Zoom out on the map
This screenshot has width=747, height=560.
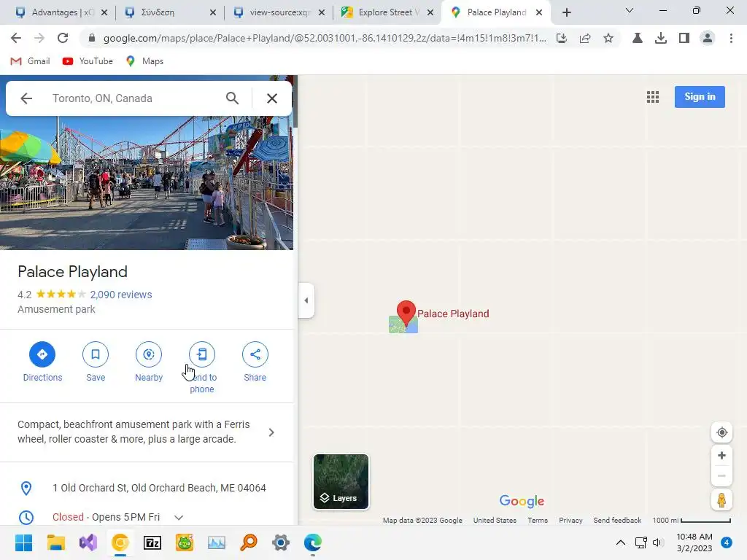coord(721,475)
